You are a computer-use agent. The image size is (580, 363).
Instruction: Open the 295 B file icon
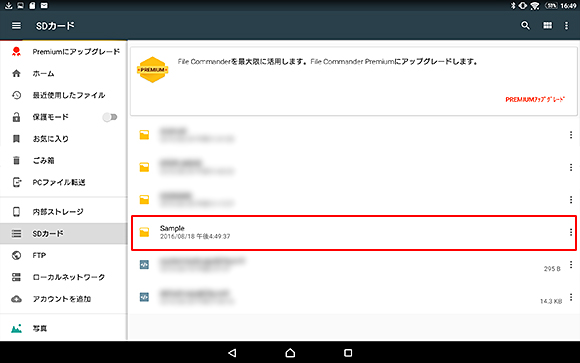pos(144,265)
